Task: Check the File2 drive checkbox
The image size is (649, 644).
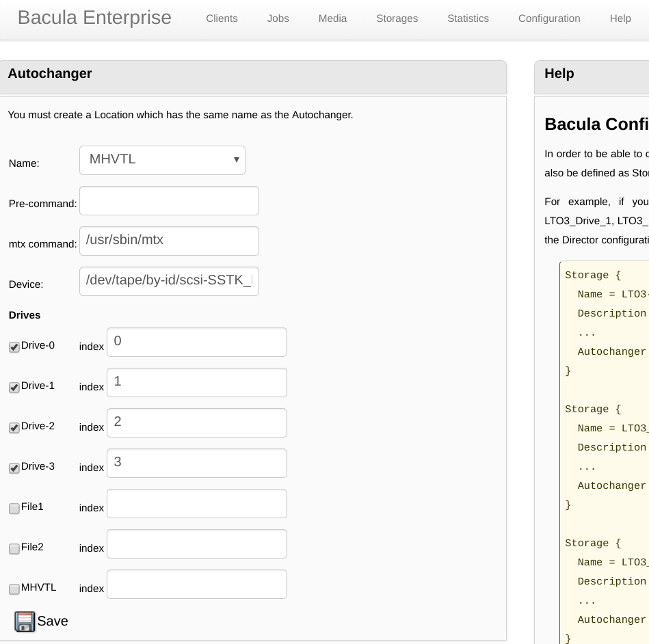Action: click(x=14, y=548)
